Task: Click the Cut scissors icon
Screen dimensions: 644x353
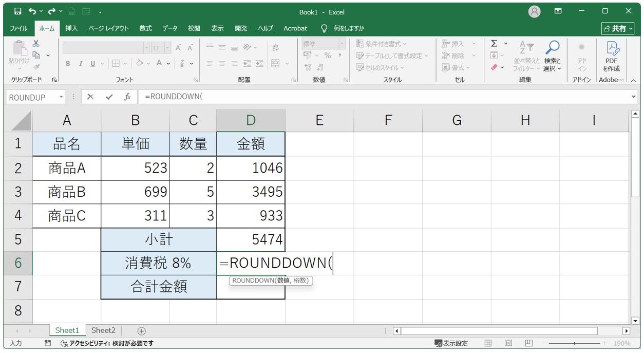Action: 36,44
